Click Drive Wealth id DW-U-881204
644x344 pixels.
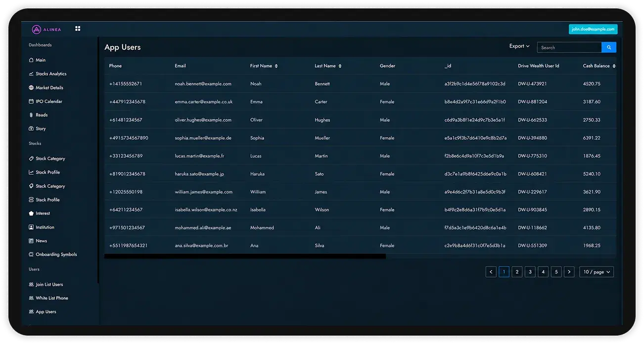coord(532,102)
